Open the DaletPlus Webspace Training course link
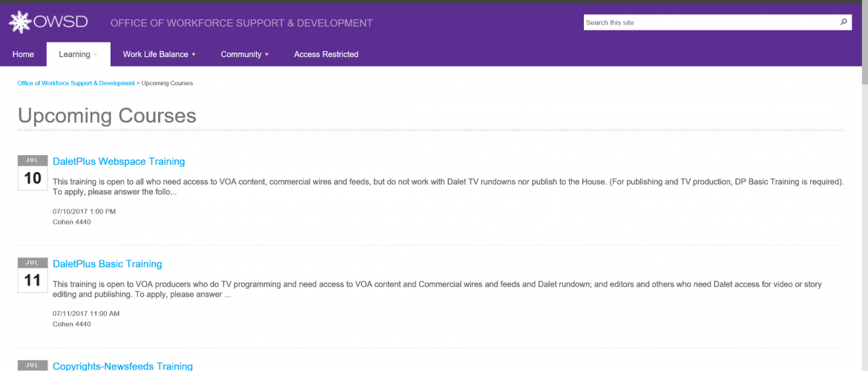The width and height of the screenshot is (868, 371). pyautogui.click(x=119, y=162)
